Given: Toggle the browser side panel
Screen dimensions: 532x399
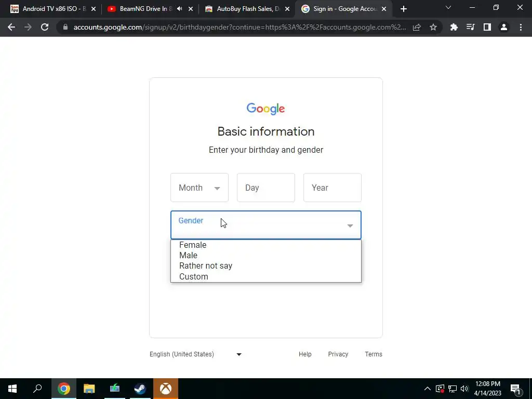Looking at the screenshot, I should 487,27.
